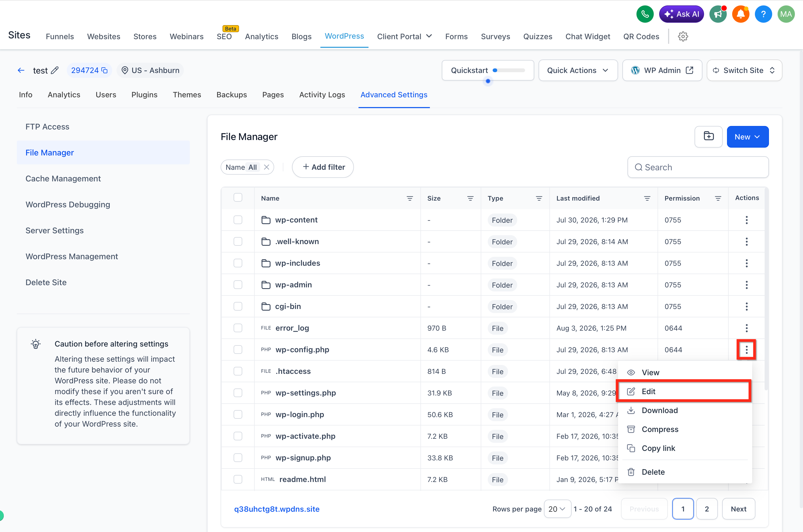Open the wp-content folder icon

[x=266, y=220]
